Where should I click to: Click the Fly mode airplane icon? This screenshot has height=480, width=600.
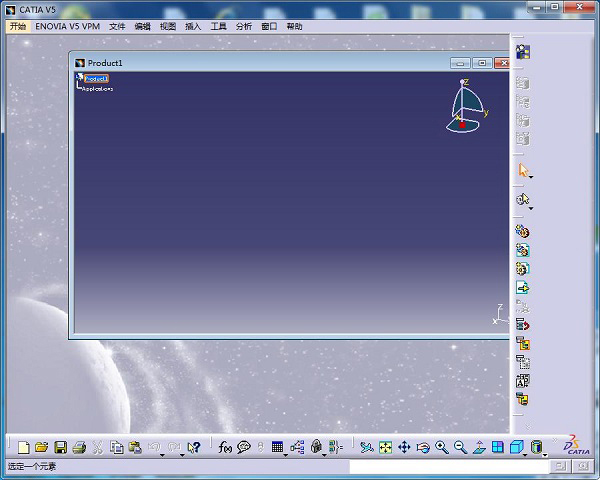[367, 447]
